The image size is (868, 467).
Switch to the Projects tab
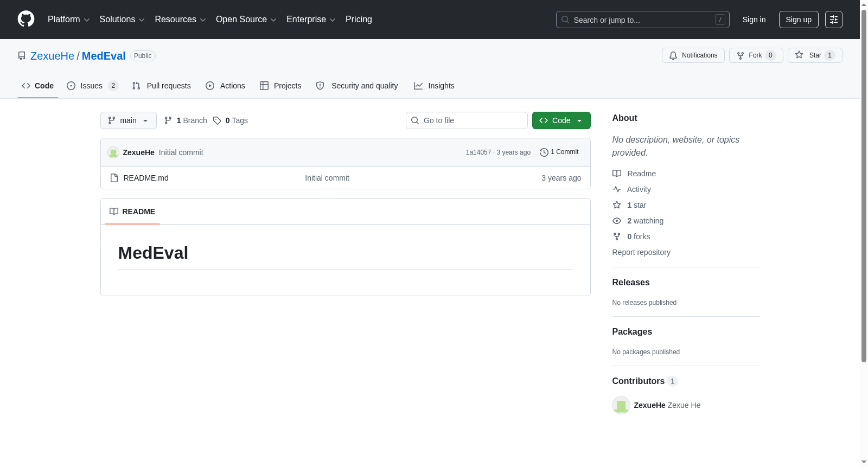coord(280,86)
